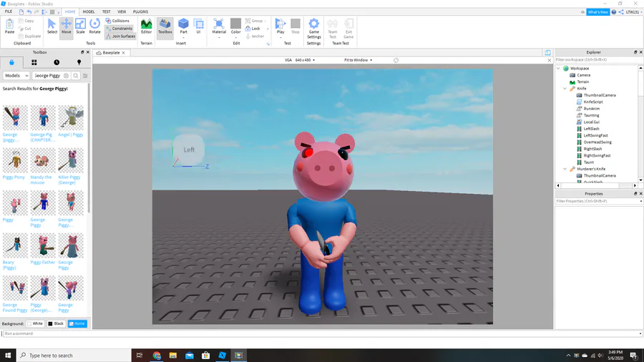Toggle Collisions option
Viewport: 644px width, 362px height.
coord(117,21)
